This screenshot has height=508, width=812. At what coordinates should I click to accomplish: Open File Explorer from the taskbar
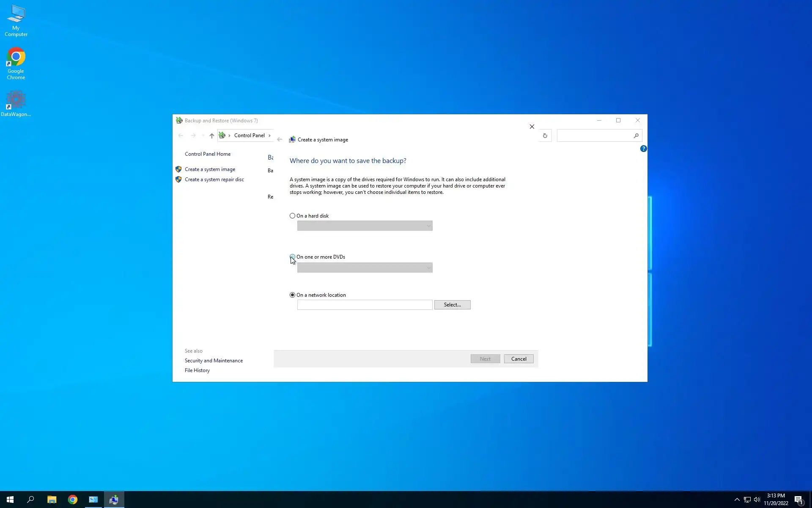point(52,500)
